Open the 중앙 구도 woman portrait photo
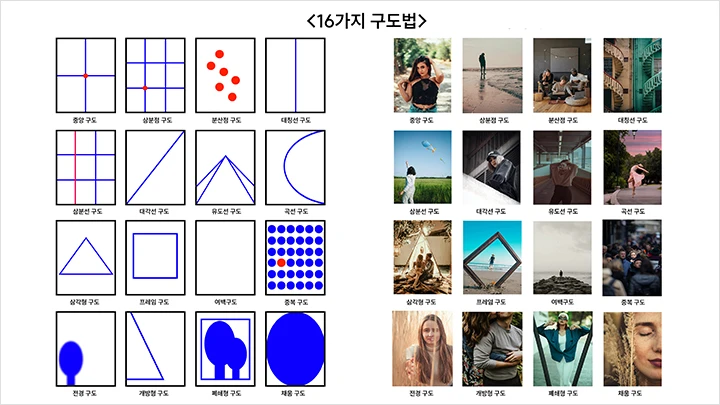720x405 pixels. [422, 75]
